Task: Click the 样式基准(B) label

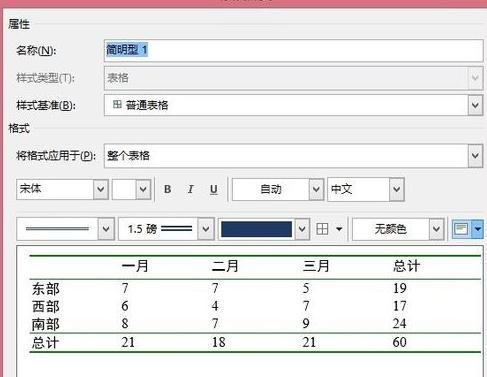Action: (46, 106)
